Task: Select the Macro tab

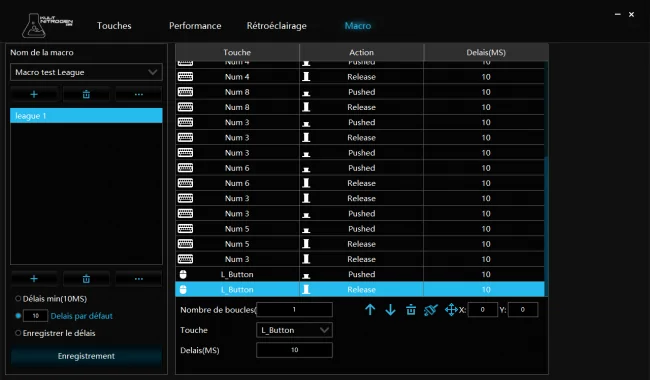Action: click(358, 26)
